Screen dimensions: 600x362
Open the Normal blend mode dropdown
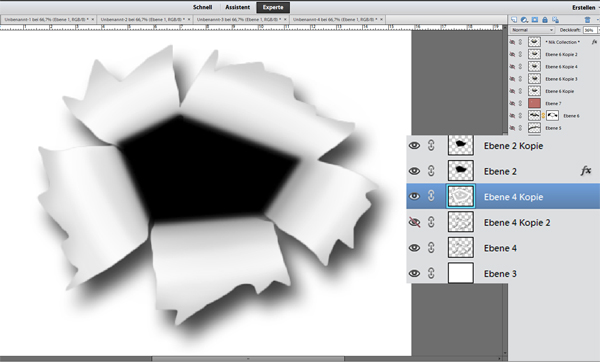pyautogui.click(x=532, y=30)
